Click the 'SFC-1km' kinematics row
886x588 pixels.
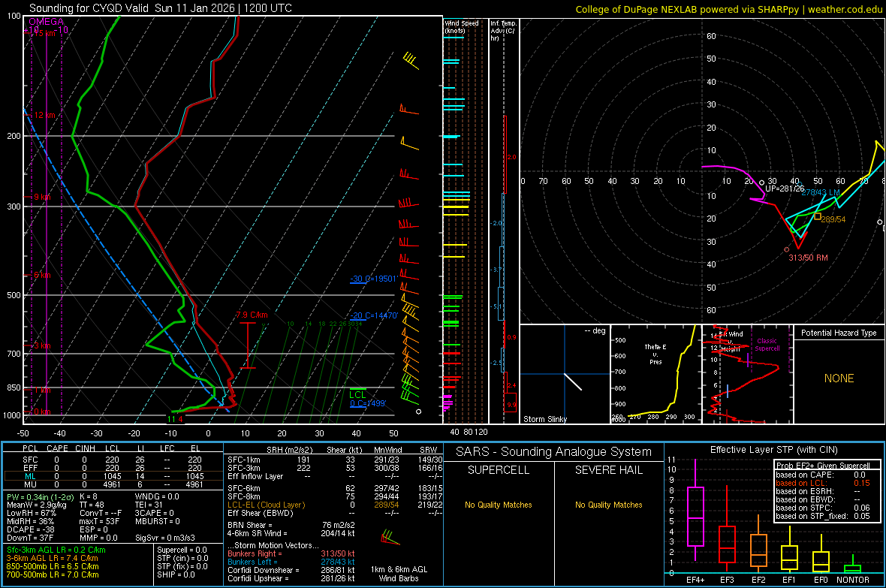point(335,460)
